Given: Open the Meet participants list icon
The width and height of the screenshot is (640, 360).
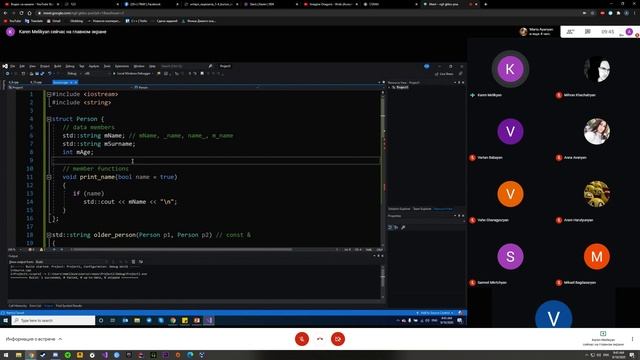Looking at the screenshot, I should point(570,31).
